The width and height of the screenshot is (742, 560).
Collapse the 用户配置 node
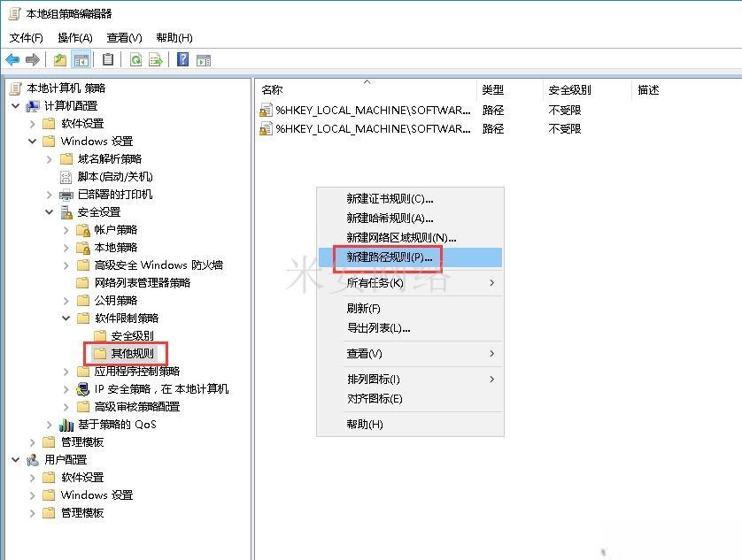[x=16, y=460]
